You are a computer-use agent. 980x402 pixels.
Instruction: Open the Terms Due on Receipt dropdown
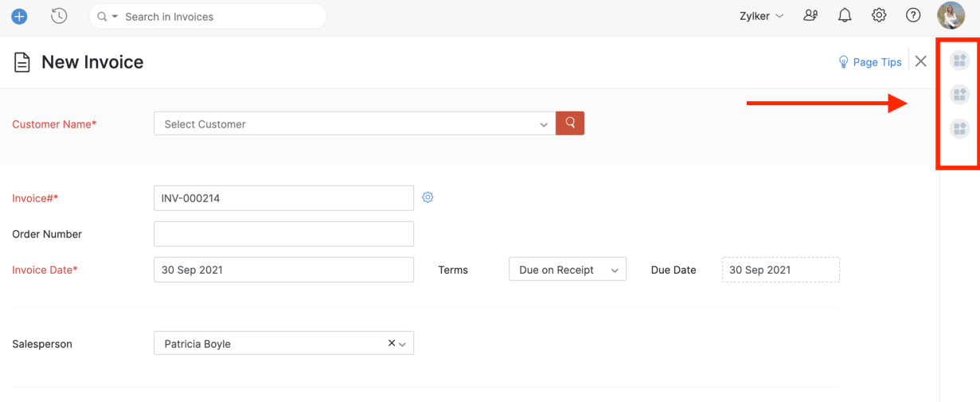tap(567, 270)
